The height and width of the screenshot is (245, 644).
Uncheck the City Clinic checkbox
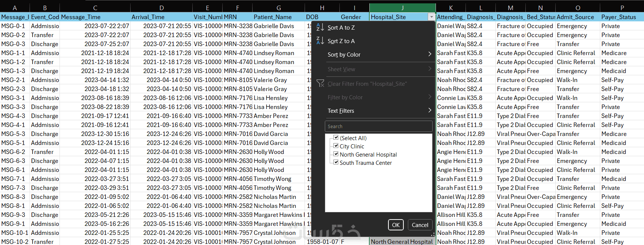tap(336, 146)
